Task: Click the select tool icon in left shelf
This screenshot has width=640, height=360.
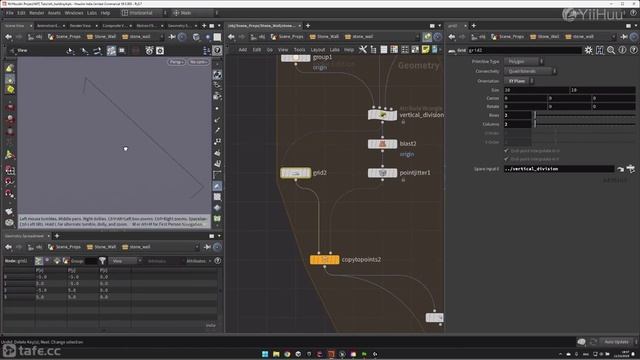Action: click(x=10, y=69)
